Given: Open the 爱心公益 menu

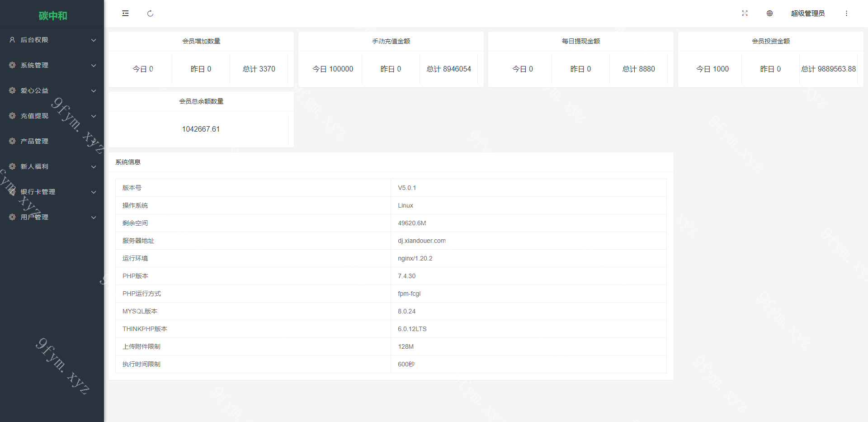Looking at the screenshot, I should (x=52, y=90).
